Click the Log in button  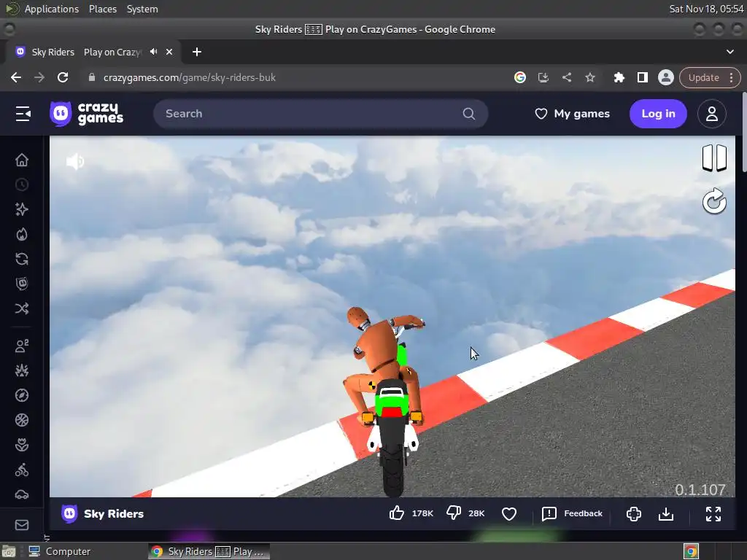pyautogui.click(x=658, y=114)
